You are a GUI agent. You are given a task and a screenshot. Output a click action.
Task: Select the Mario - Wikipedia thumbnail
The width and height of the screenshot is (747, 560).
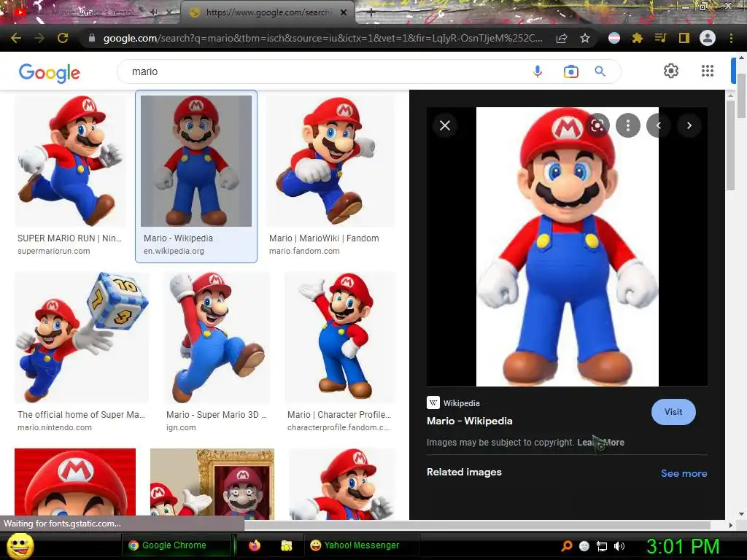click(196, 161)
